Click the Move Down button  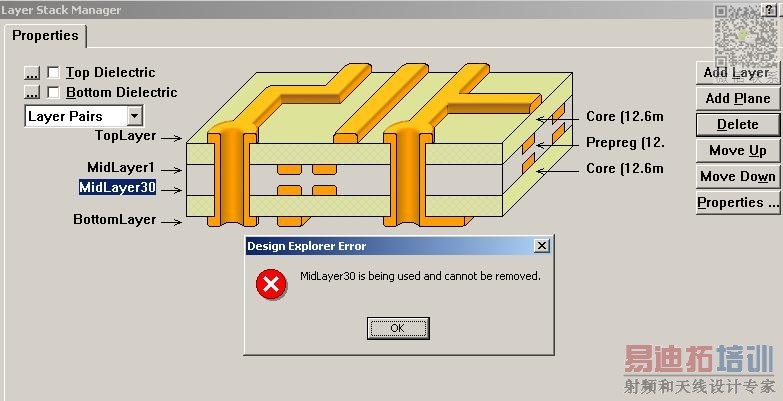(x=737, y=176)
